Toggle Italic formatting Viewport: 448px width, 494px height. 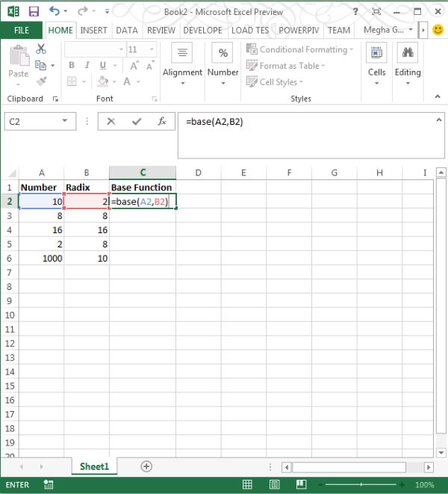pos(87,65)
